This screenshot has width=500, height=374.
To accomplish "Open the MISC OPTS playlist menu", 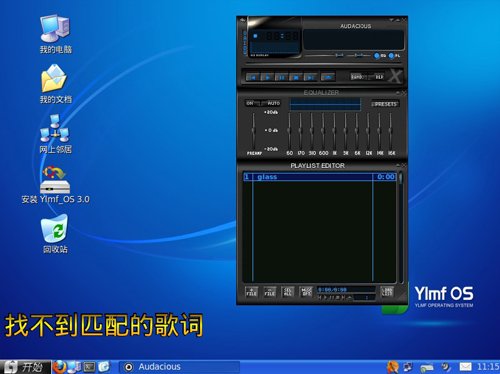I will coord(306,292).
